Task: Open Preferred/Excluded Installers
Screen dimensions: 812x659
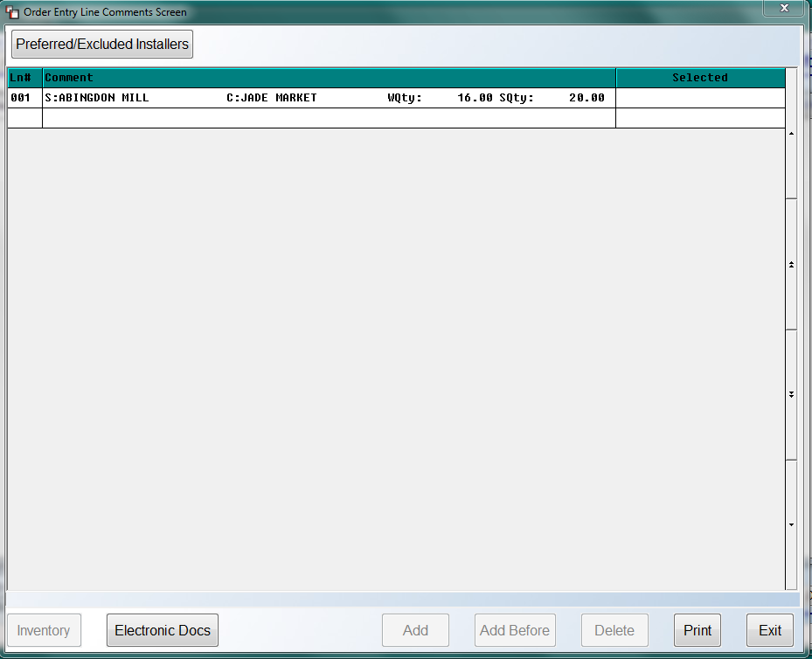Action: (x=102, y=44)
